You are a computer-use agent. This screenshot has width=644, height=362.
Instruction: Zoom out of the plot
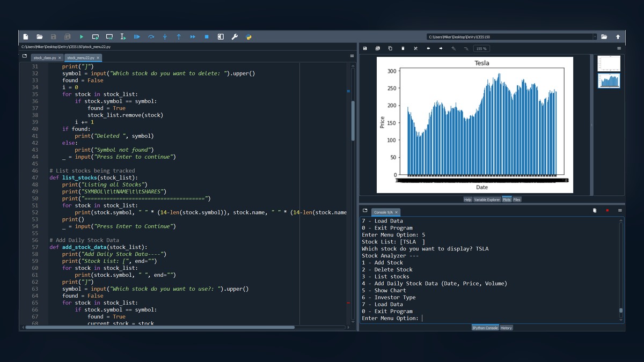pos(466,48)
